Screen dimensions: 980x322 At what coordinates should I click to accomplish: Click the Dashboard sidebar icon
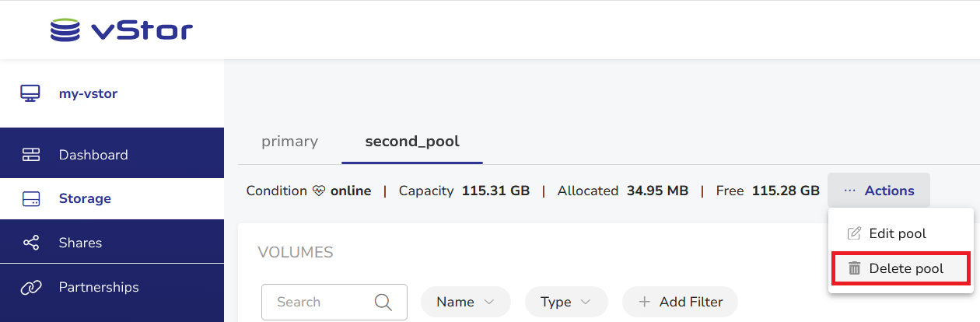(x=30, y=155)
